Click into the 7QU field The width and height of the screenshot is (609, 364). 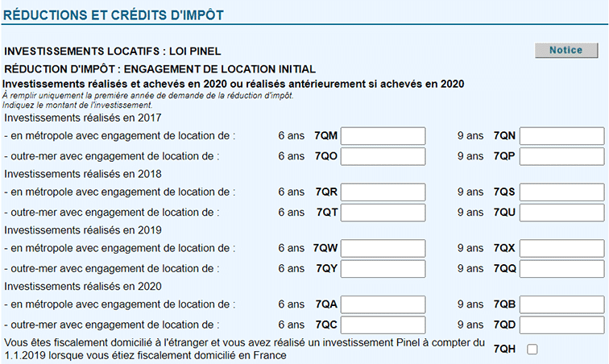561,212
